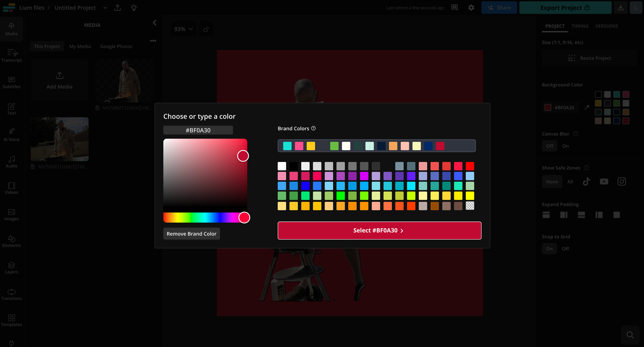Select the yellow brand color swatch

click(311, 146)
